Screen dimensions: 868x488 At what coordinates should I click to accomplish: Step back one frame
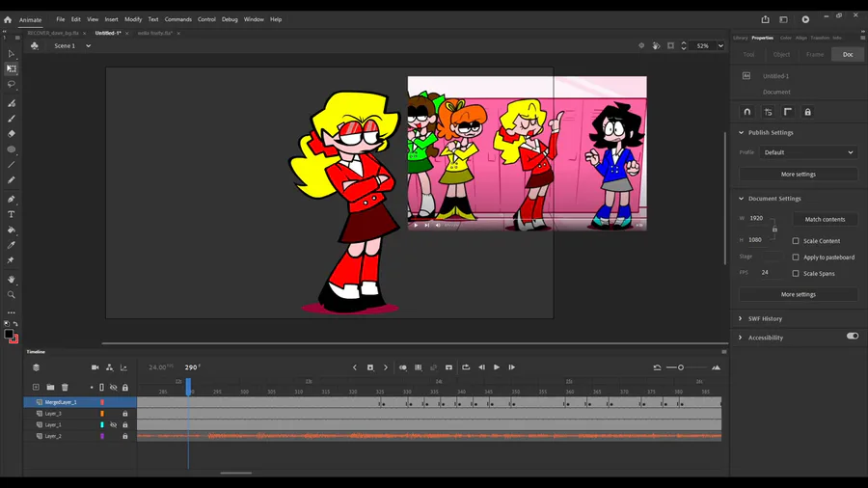481,367
